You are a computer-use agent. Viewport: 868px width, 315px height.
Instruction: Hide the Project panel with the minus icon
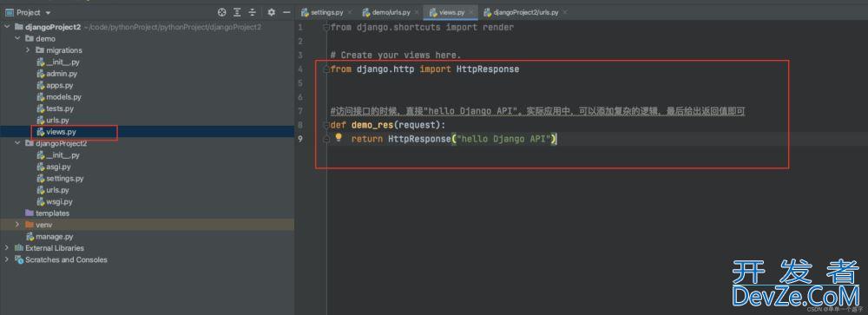click(x=286, y=12)
